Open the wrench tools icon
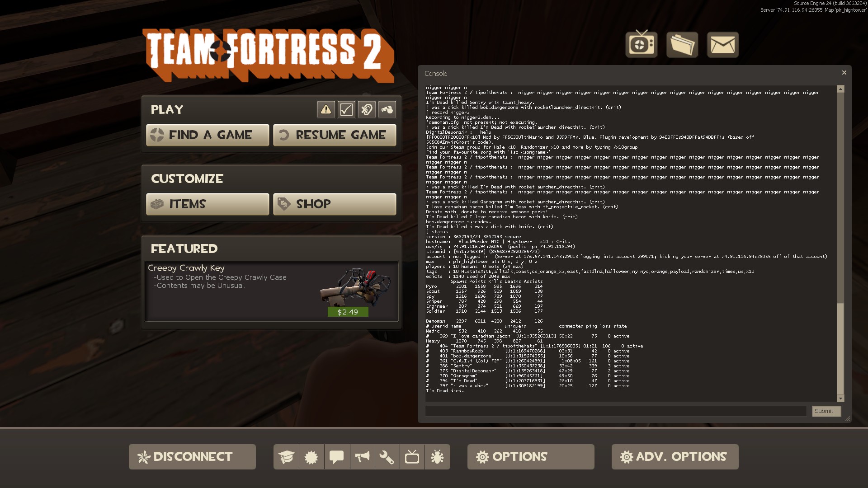Image resolution: width=868 pixels, height=488 pixels. click(x=387, y=457)
